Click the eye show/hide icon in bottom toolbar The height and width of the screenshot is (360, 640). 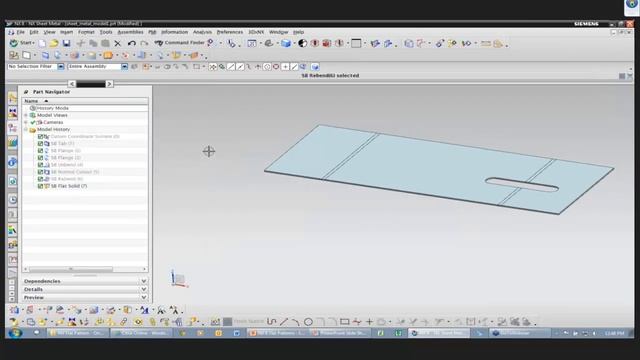138,322
